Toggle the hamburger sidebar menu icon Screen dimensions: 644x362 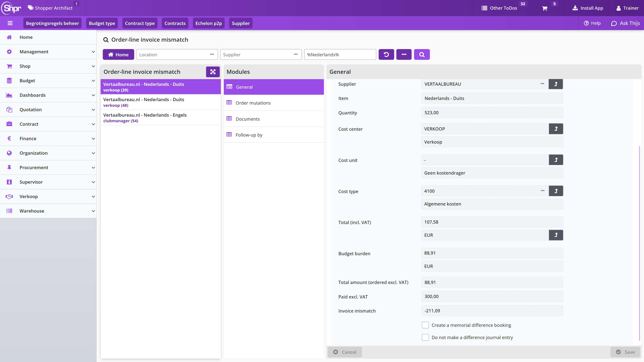[x=10, y=23]
